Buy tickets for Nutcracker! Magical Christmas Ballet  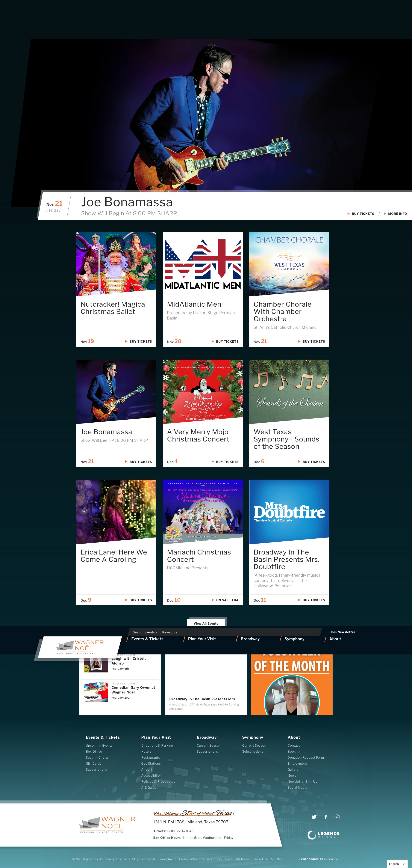tap(138, 341)
